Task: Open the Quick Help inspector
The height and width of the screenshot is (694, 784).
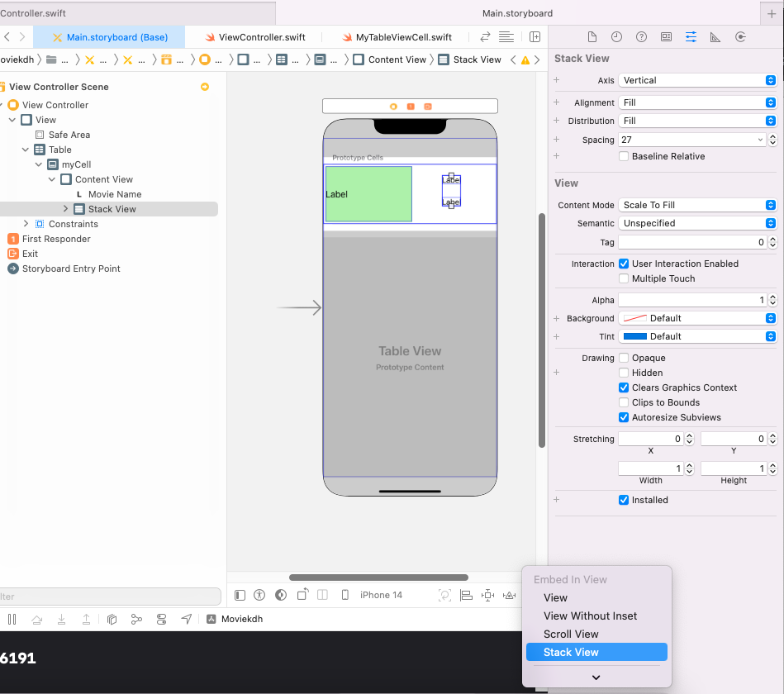Action: [x=642, y=37]
